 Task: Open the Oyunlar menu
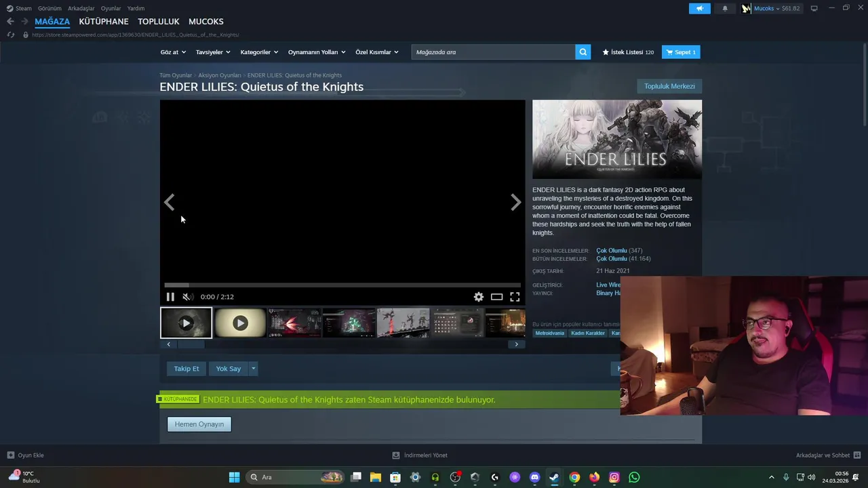click(111, 8)
